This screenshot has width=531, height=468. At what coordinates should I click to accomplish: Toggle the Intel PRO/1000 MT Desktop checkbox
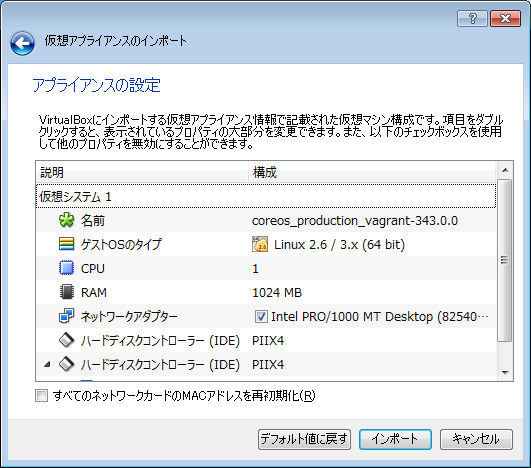[261, 317]
